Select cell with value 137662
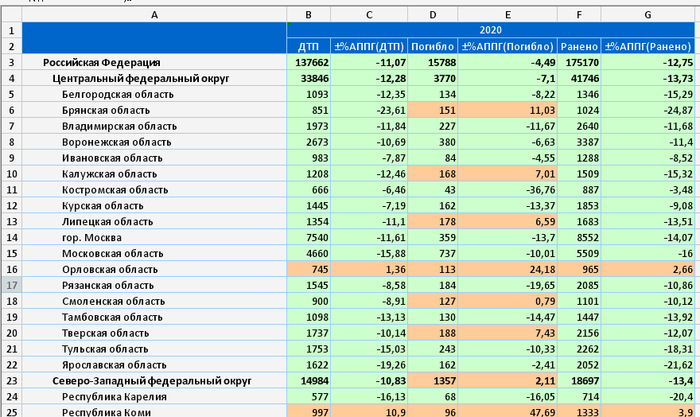700x417 pixels. 309,63
